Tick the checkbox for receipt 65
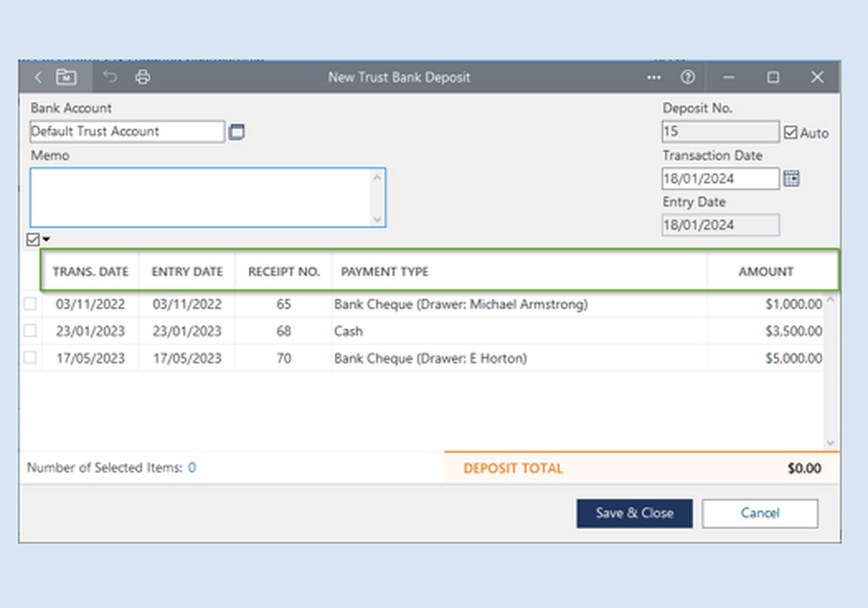This screenshot has height=608, width=868. 30,304
